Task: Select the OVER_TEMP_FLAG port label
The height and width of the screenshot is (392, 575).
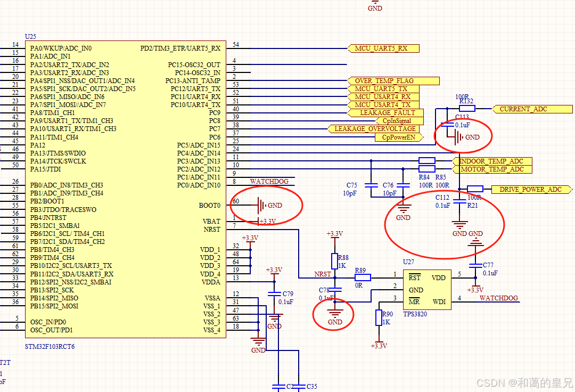Action: coord(393,80)
